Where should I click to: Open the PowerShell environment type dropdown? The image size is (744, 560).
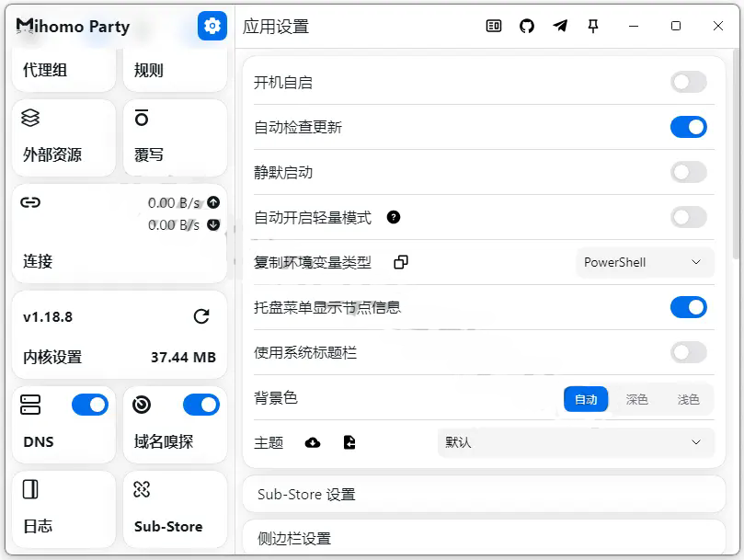[x=645, y=262]
